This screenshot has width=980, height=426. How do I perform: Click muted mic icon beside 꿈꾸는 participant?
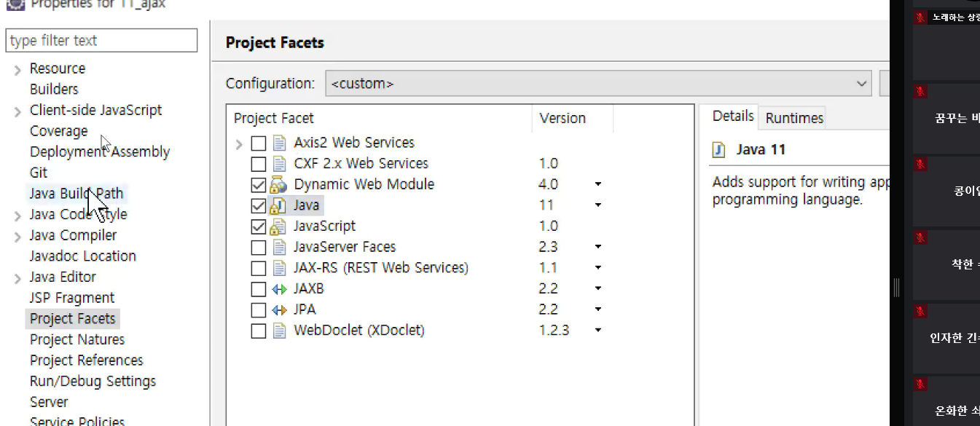pos(921,92)
